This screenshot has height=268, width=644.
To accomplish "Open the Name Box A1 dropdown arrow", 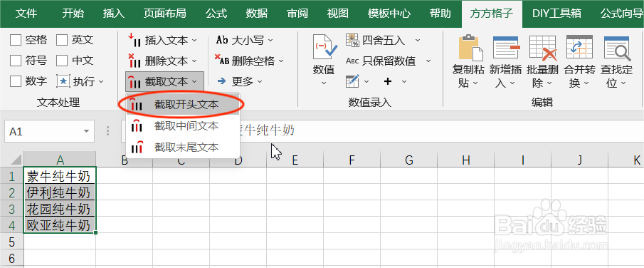I will tap(86, 131).
